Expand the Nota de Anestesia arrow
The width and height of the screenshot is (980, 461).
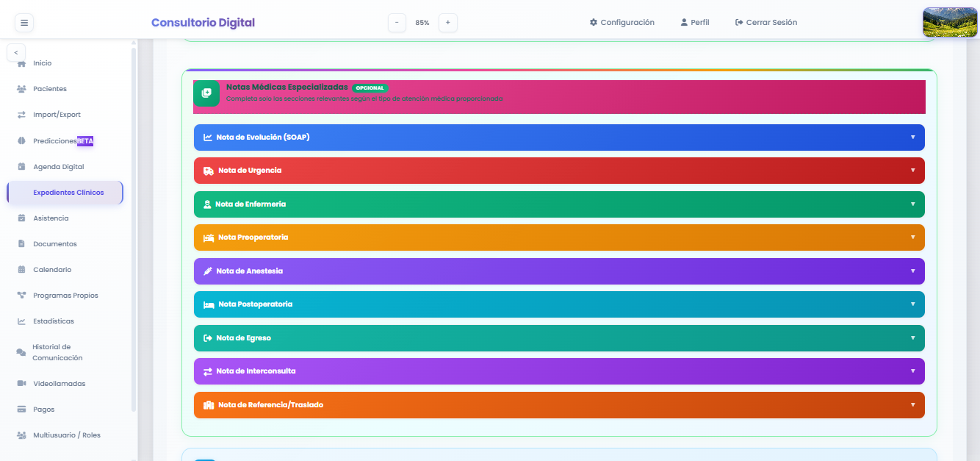point(913,271)
